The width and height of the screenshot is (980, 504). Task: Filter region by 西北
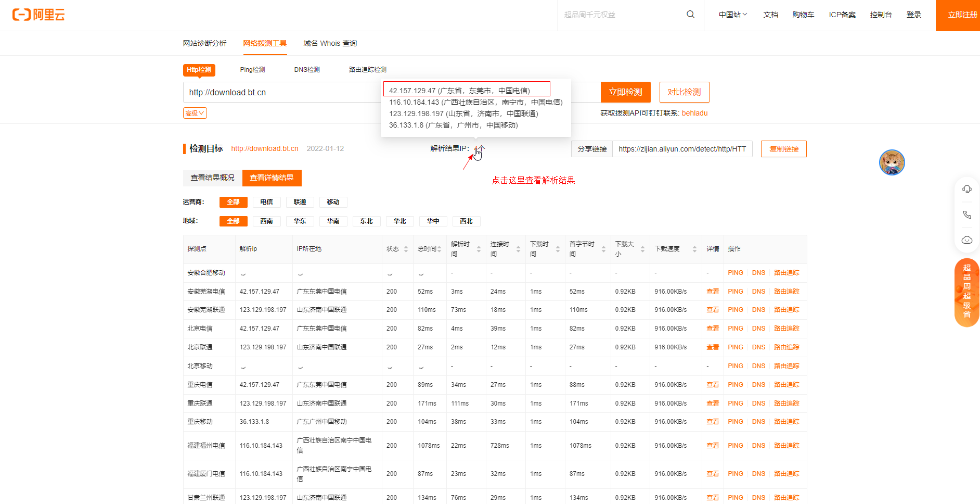click(466, 221)
